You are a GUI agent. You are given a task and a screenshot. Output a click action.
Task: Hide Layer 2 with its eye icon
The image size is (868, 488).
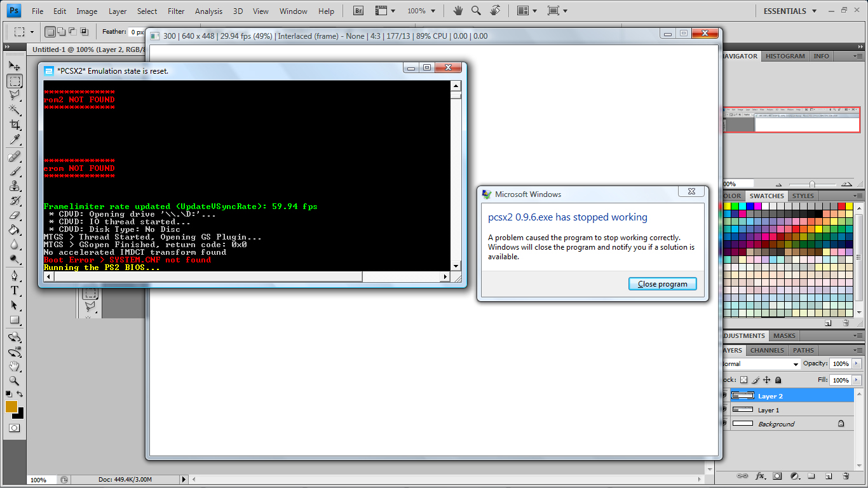tap(724, 396)
